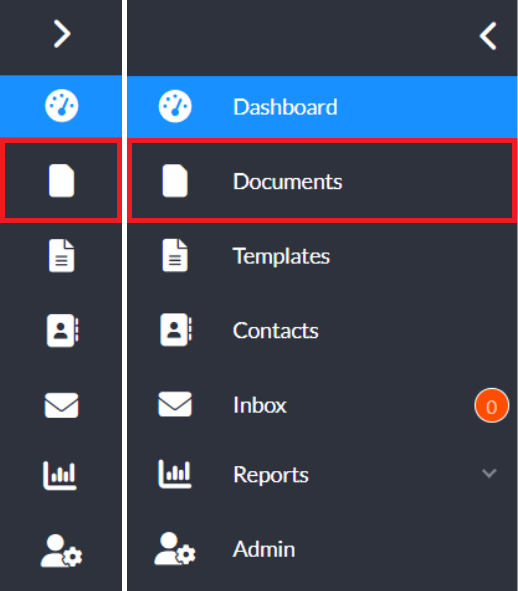Screen dimensions: 518x591
Task: Open the envelope inbox icon in collapsed sidebar
Action: (x=61, y=405)
